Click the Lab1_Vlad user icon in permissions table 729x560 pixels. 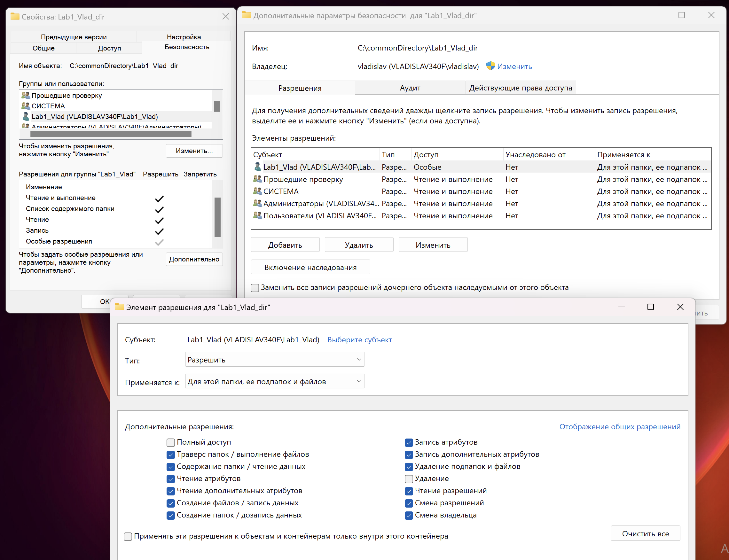click(x=257, y=167)
